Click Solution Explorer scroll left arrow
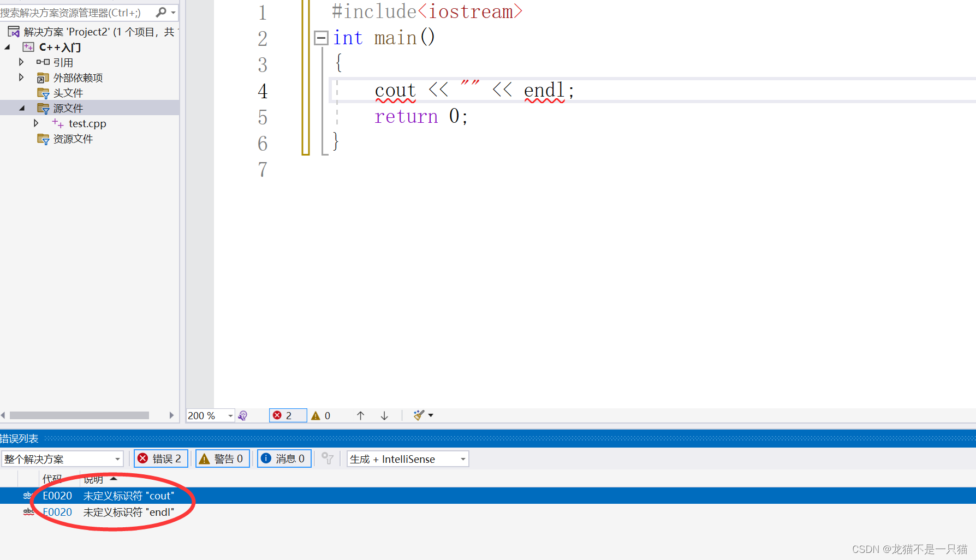The height and width of the screenshot is (560, 976). pyautogui.click(x=3, y=415)
